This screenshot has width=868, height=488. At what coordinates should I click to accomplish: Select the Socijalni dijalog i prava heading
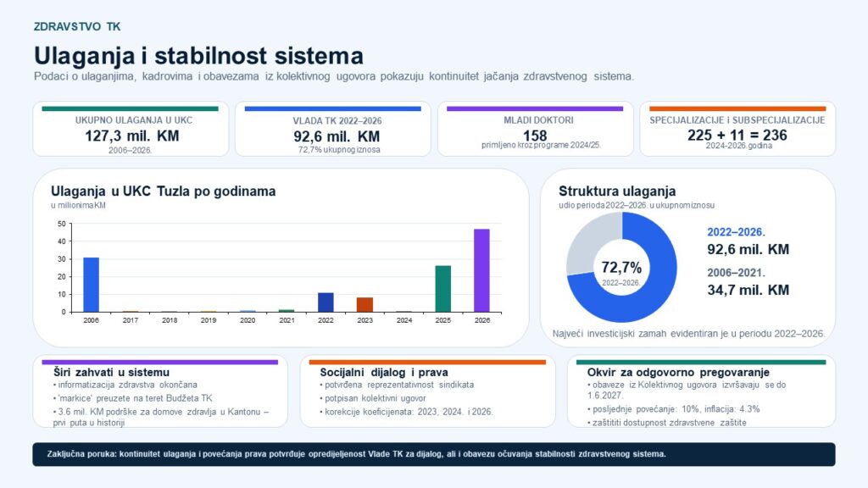[x=384, y=373]
